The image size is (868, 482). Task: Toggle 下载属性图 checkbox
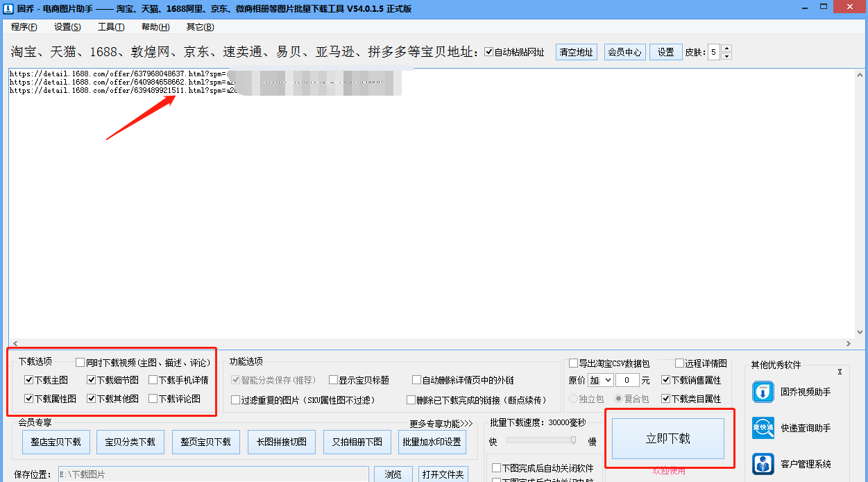point(28,399)
